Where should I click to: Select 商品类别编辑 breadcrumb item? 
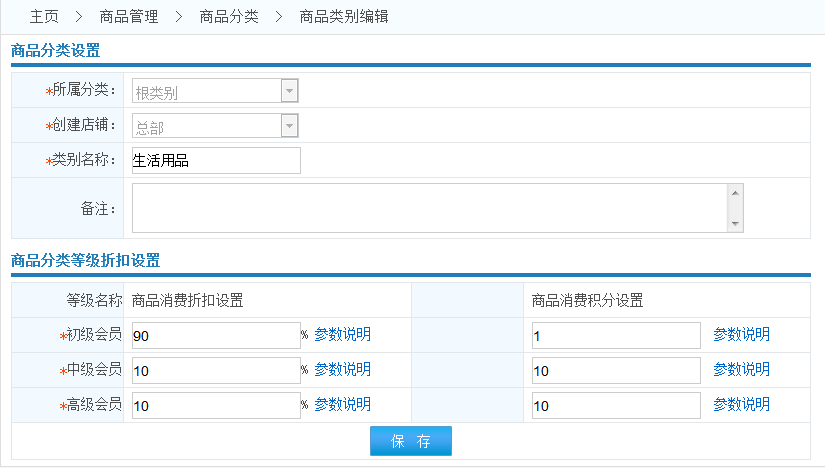[344, 17]
